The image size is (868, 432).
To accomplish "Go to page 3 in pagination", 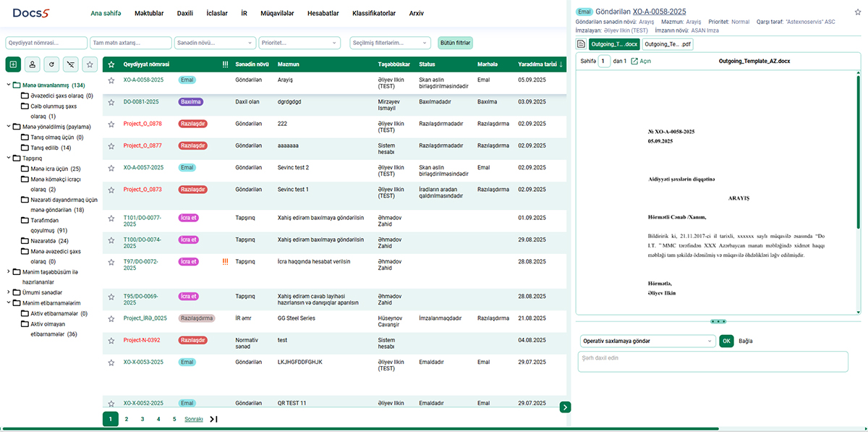I will click(x=142, y=419).
